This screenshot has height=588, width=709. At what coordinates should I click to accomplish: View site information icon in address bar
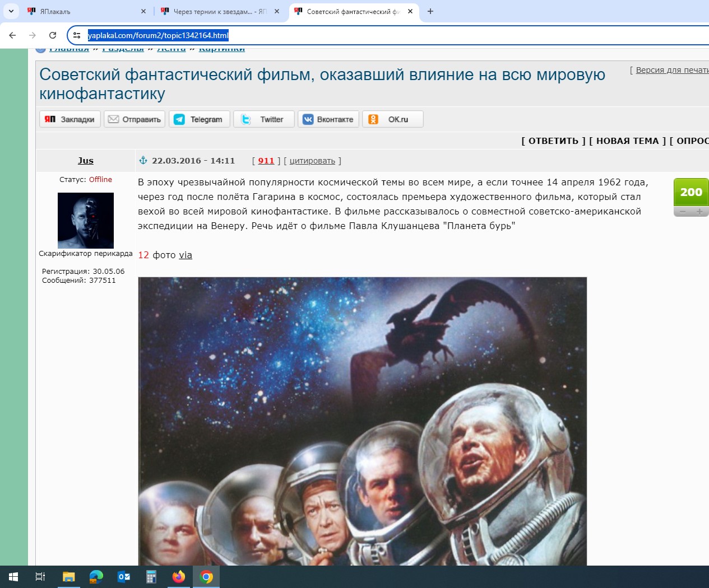tap(77, 35)
